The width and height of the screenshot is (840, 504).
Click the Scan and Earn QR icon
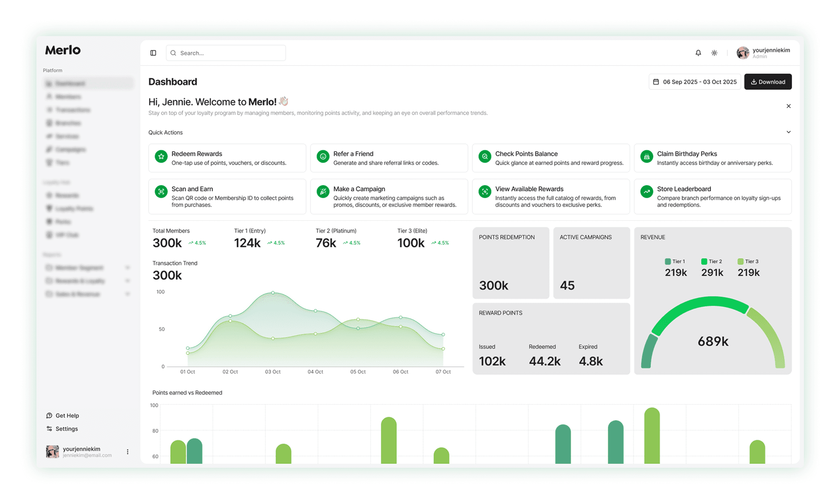click(x=161, y=192)
